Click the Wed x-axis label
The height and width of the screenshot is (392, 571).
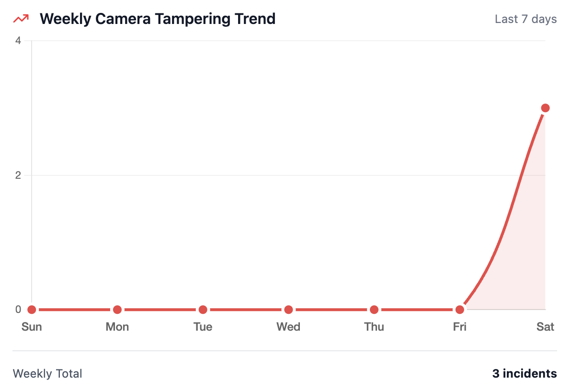coord(288,327)
